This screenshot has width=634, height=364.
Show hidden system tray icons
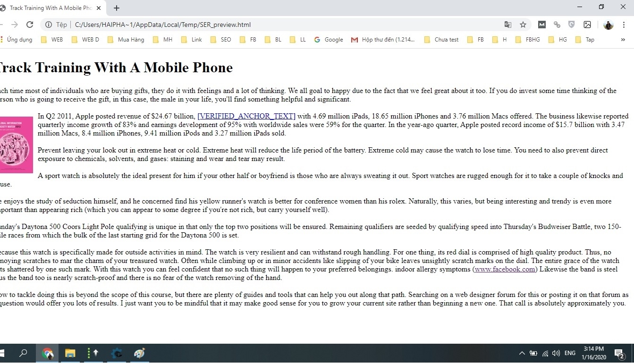522,353
